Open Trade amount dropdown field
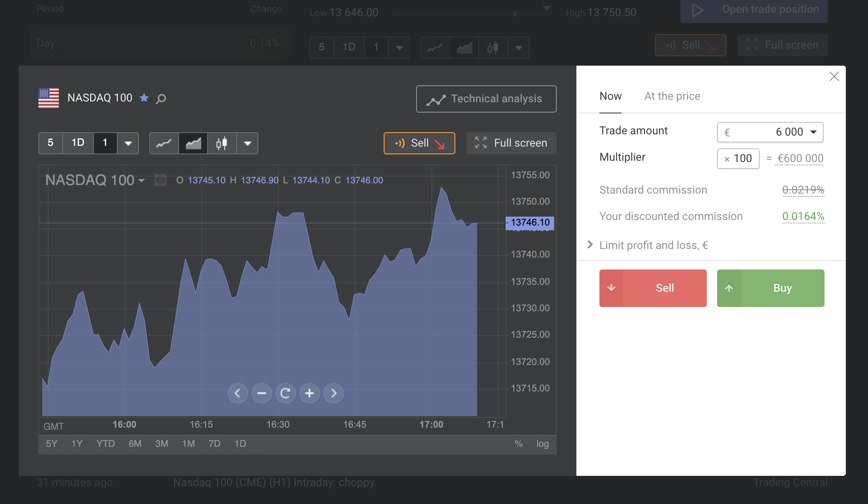 (x=770, y=132)
